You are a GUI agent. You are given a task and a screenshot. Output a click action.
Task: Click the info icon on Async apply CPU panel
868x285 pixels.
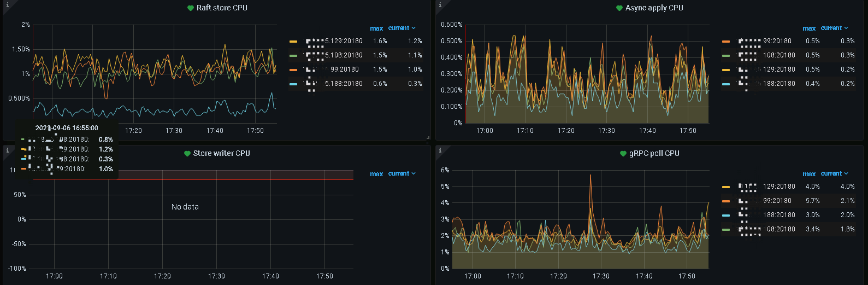[440, 5]
